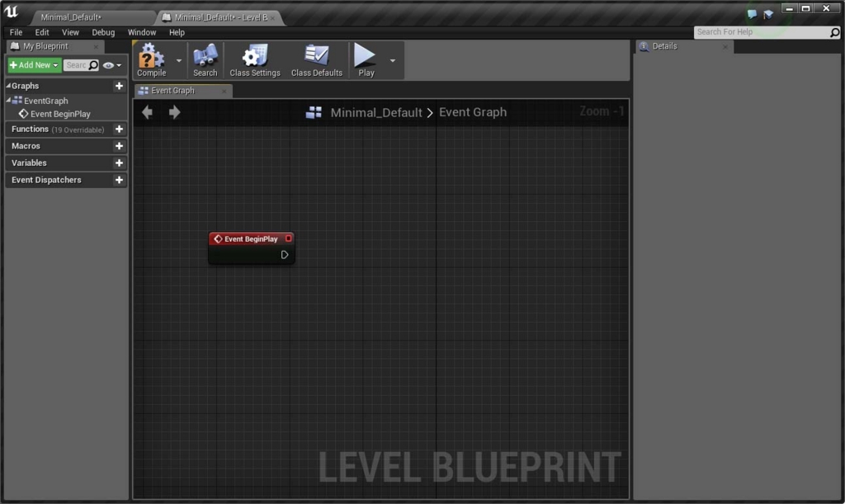Navigate back in graph history

(147, 112)
